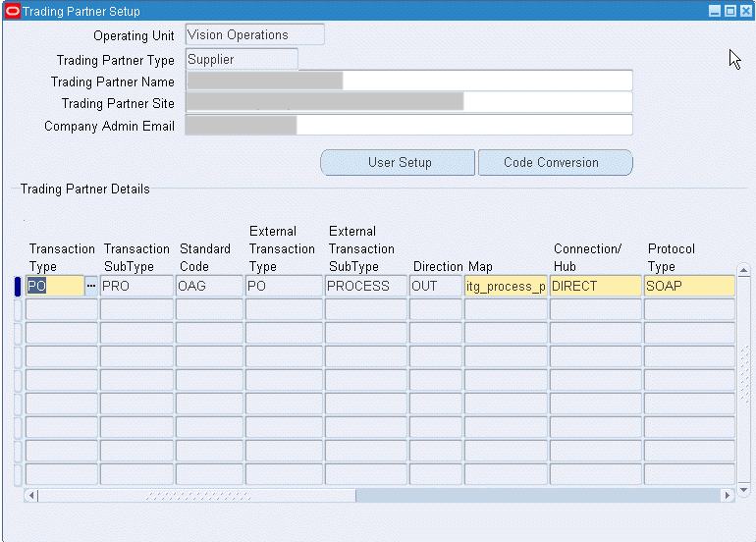
Task: Click the vertical scrollbar up arrow
Action: (x=743, y=270)
